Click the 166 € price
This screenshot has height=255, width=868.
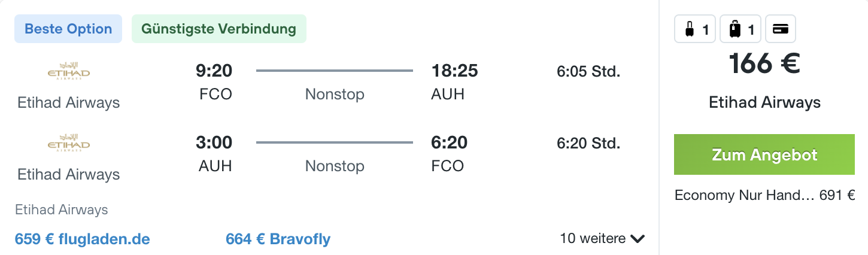[x=764, y=63]
